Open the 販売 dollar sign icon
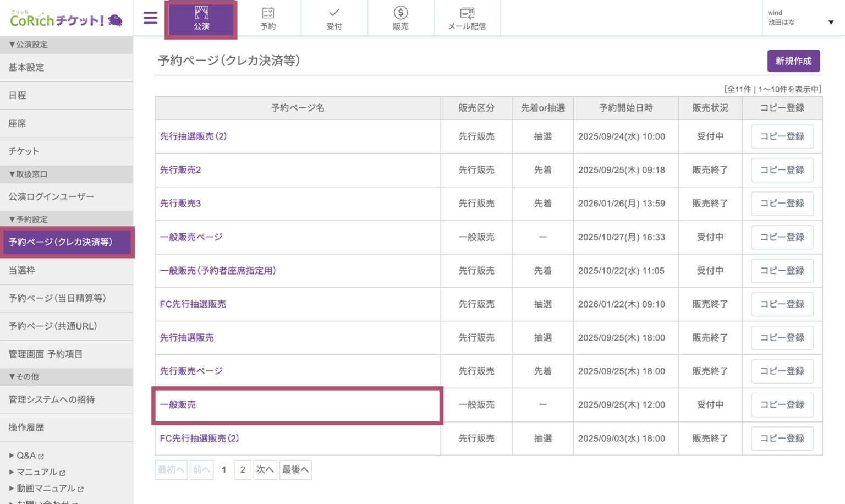The height and width of the screenshot is (504, 845). [x=400, y=18]
